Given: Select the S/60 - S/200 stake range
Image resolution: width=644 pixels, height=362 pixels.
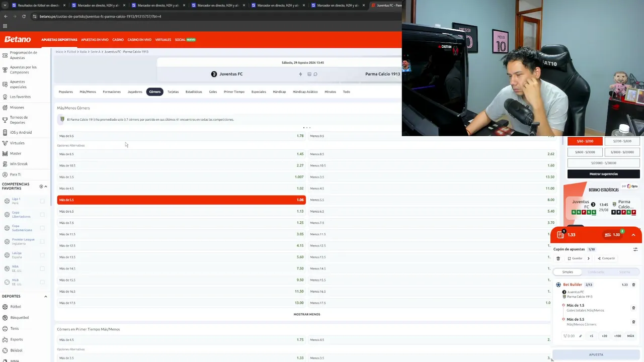Looking at the screenshot, I should pos(585,141).
